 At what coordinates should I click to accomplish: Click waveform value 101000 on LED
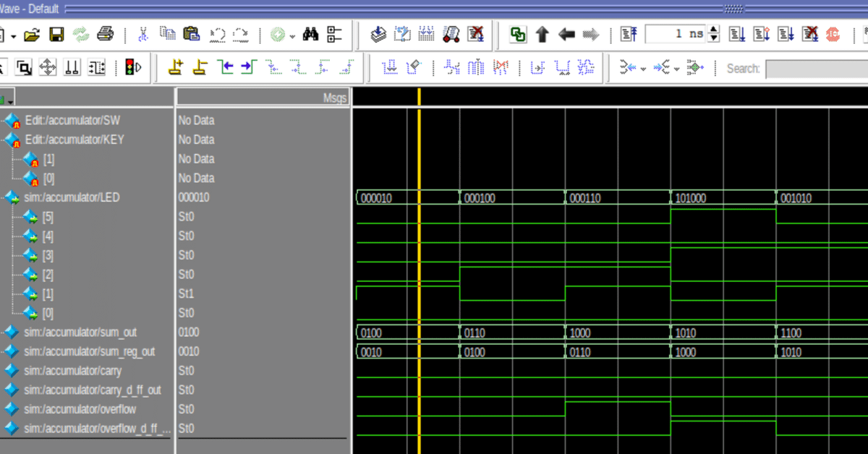coord(690,198)
